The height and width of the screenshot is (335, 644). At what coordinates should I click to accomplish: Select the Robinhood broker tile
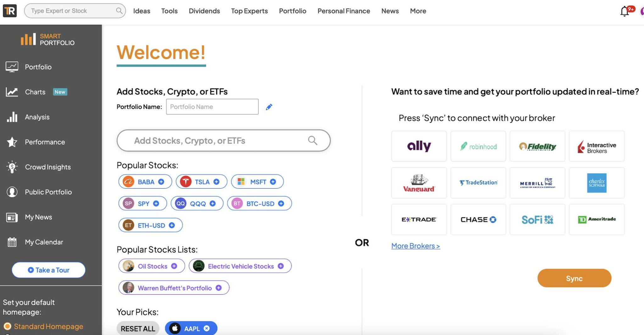tap(478, 146)
